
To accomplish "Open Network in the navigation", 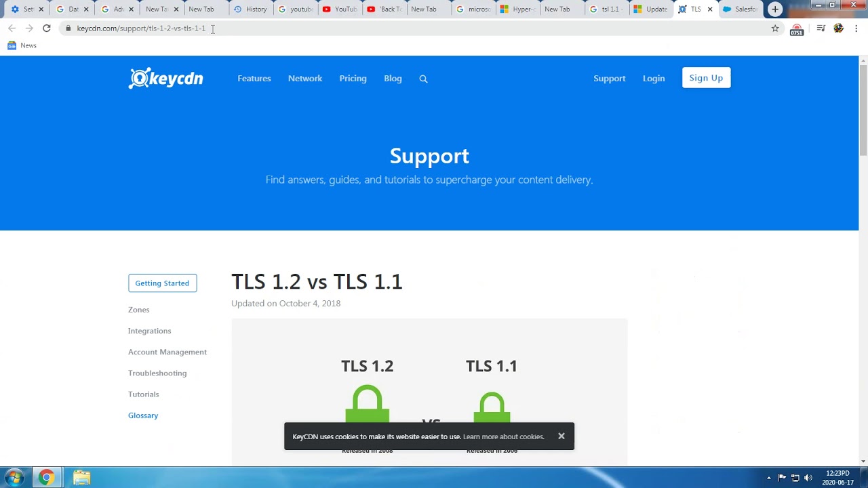I will coord(305,79).
